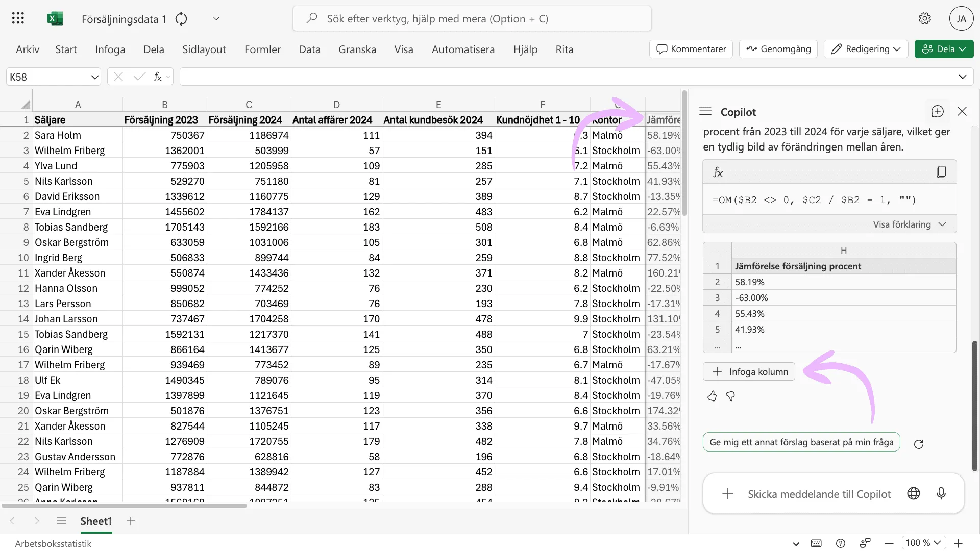Switch to the Infoga tab
The image size is (980, 551).
pyautogui.click(x=110, y=49)
